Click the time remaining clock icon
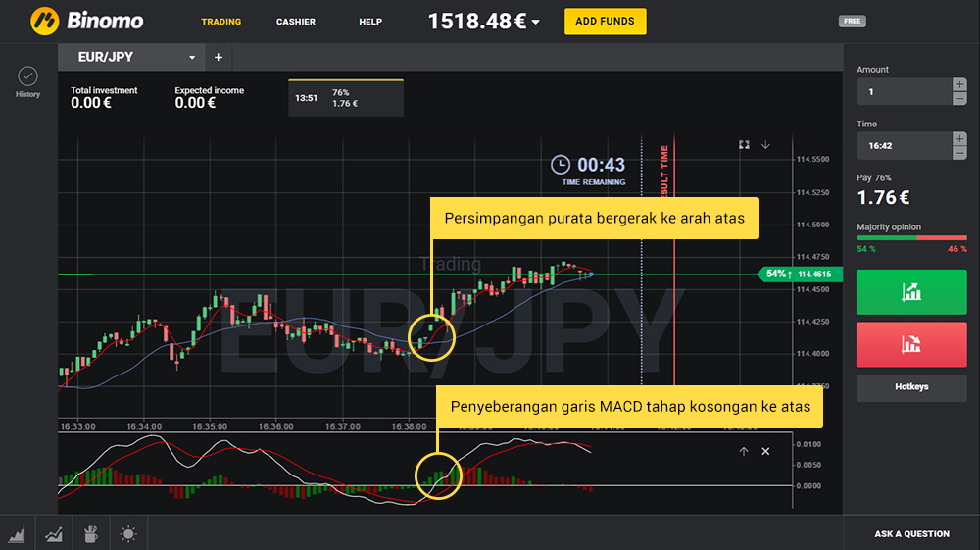Image resolution: width=980 pixels, height=550 pixels. coord(560,165)
